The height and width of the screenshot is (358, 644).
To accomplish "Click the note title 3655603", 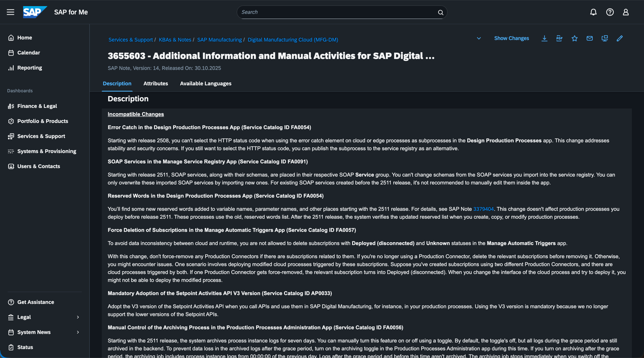I will click(x=271, y=56).
